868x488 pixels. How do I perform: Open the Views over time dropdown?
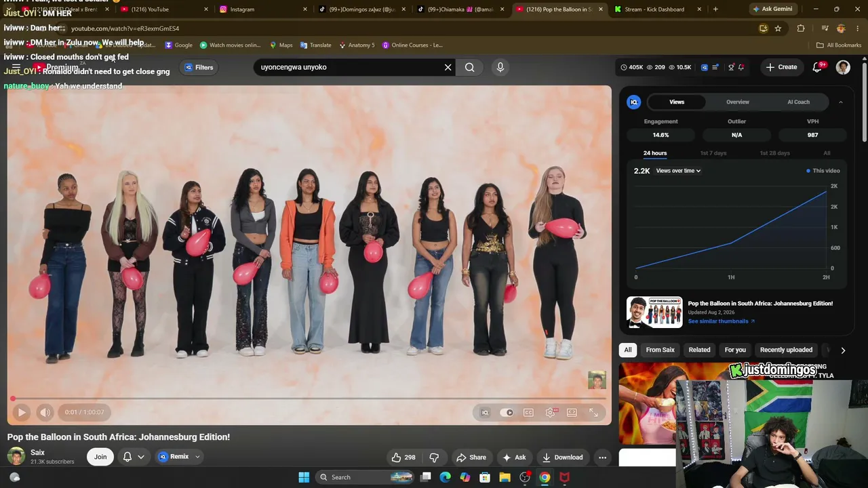click(x=678, y=171)
